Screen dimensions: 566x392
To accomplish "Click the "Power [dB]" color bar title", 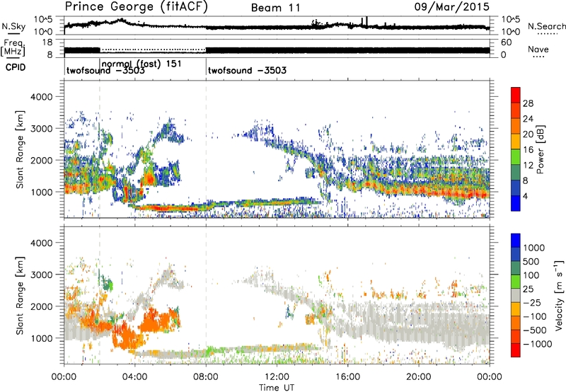I will pyautogui.click(x=541, y=149).
